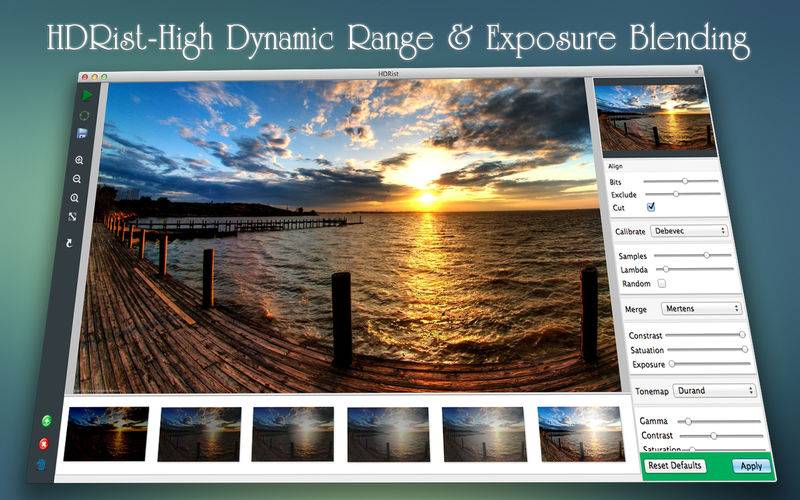Adjust the Lambda slider
Image resolution: width=800 pixels, height=500 pixels.
point(695,269)
